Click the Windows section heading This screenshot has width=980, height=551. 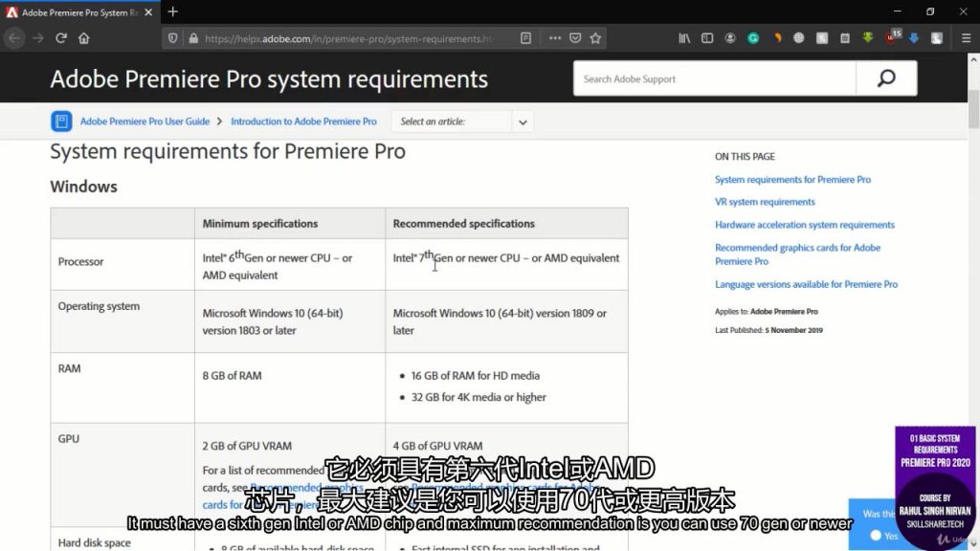point(84,187)
